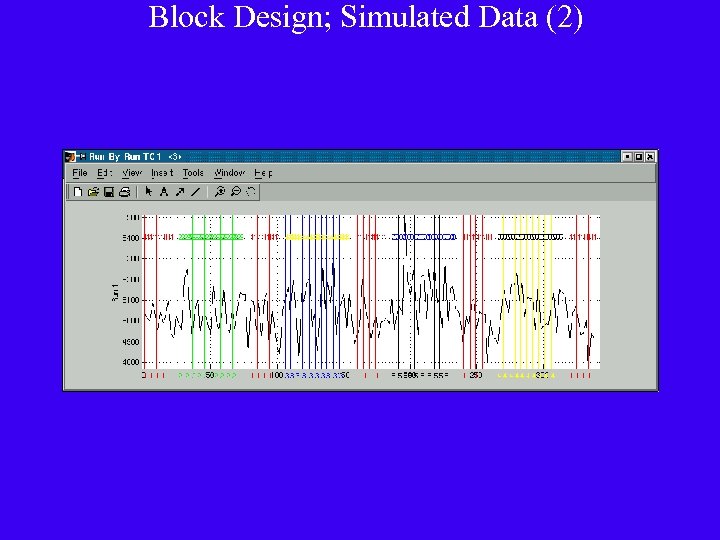Open the Insert menu
This screenshot has width=720, height=540.
(x=162, y=173)
